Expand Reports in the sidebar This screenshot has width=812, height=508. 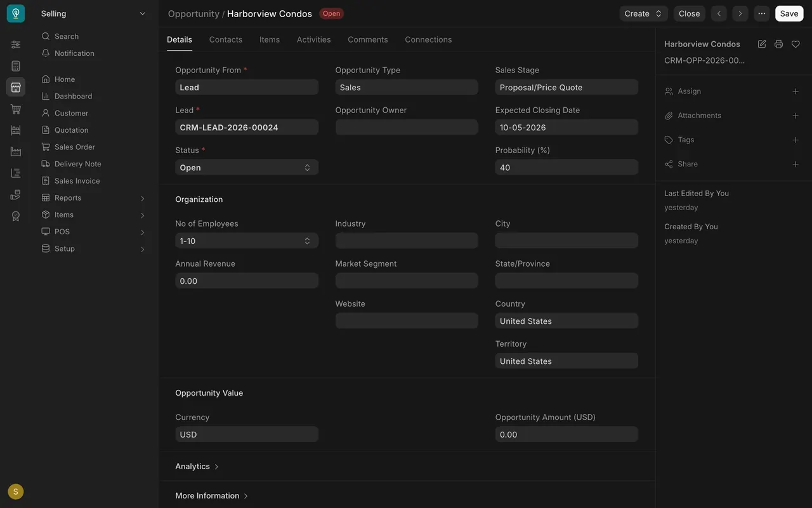click(94, 198)
